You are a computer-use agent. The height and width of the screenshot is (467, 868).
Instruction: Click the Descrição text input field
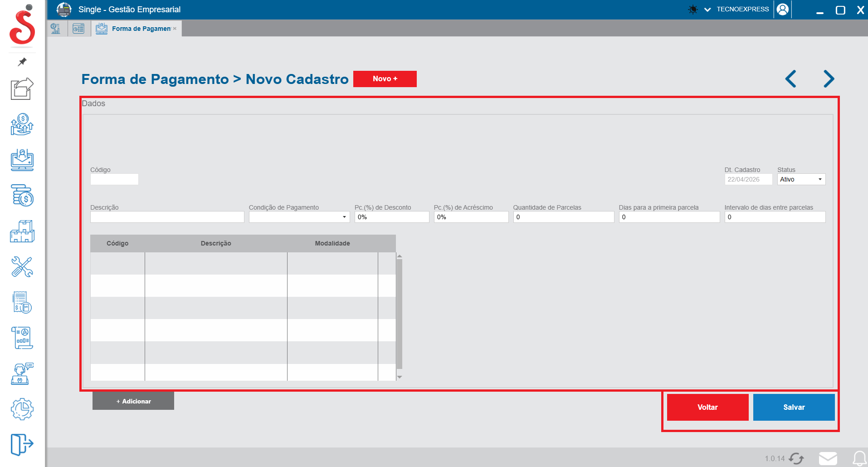(x=167, y=217)
